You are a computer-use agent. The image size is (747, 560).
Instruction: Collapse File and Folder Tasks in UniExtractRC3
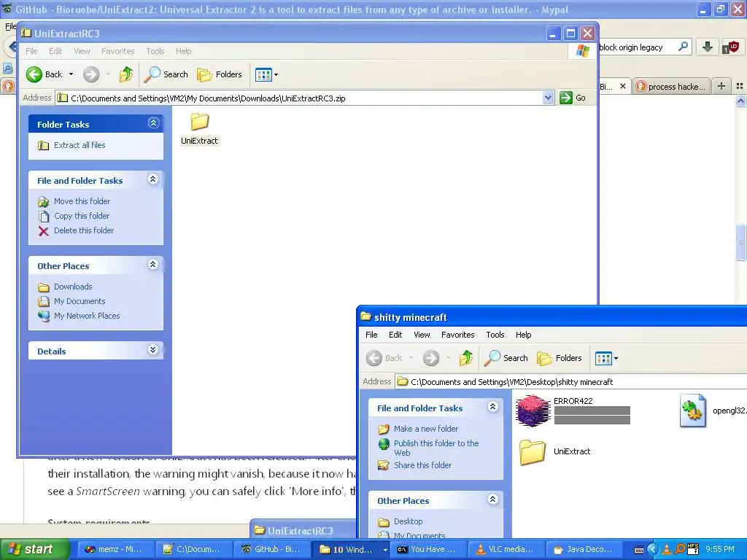pyautogui.click(x=153, y=179)
